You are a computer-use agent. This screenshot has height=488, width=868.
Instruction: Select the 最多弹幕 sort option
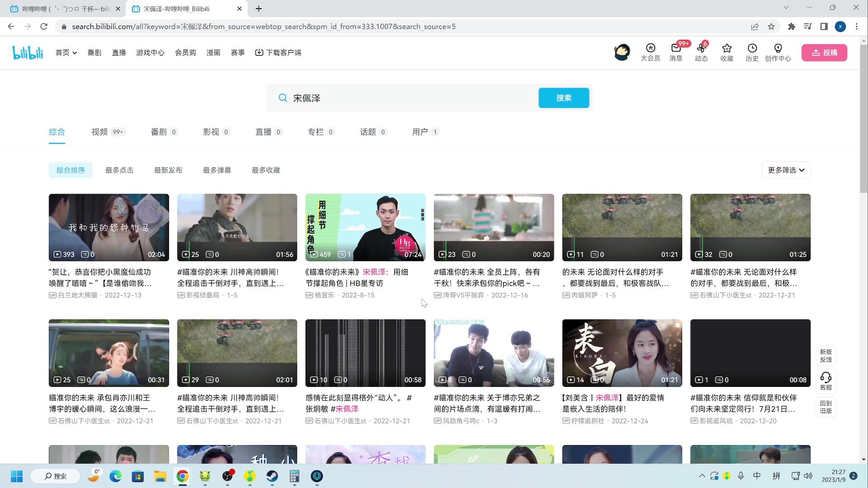[x=217, y=170]
